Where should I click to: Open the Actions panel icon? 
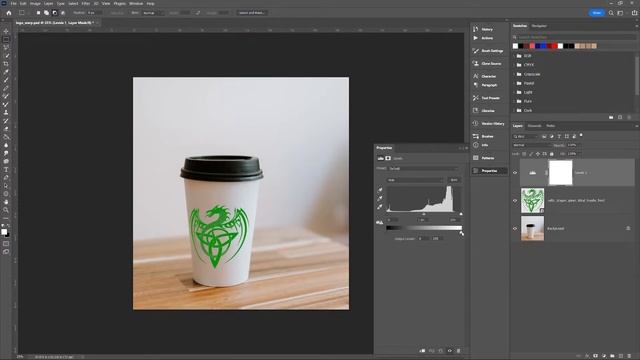click(x=476, y=38)
